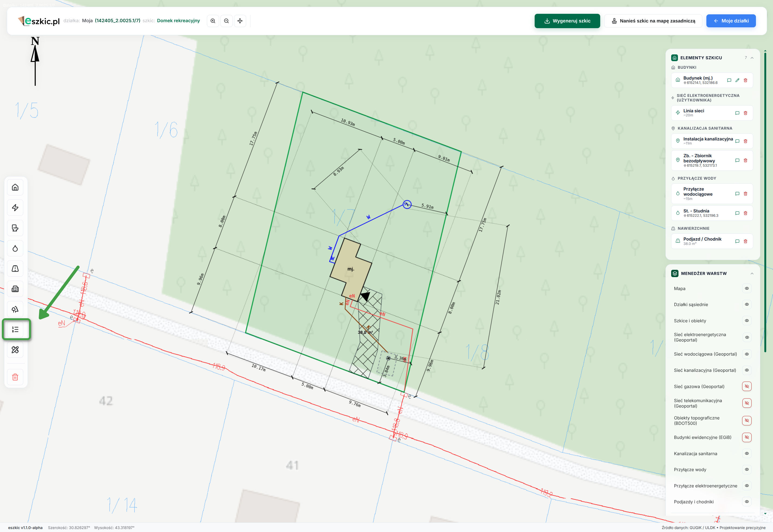Edit Budynek (mj.) with the pencil icon
The height and width of the screenshot is (532, 773).
pyautogui.click(x=737, y=80)
